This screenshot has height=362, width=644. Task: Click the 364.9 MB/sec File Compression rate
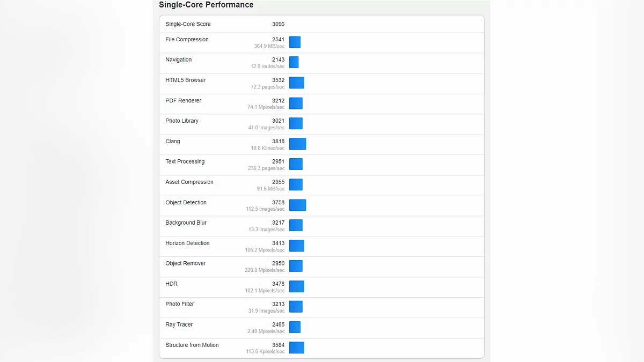(269, 47)
